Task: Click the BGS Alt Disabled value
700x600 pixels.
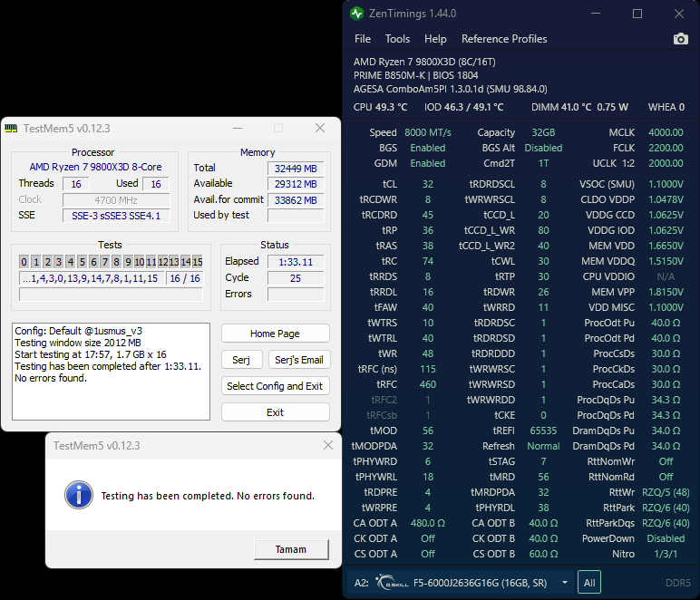Action: [x=543, y=148]
